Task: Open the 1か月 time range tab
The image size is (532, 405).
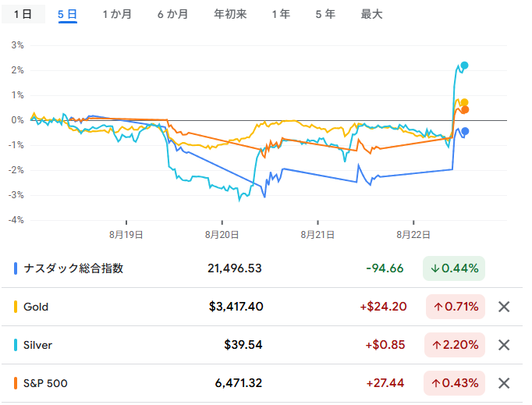Action: click(x=117, y=14)
